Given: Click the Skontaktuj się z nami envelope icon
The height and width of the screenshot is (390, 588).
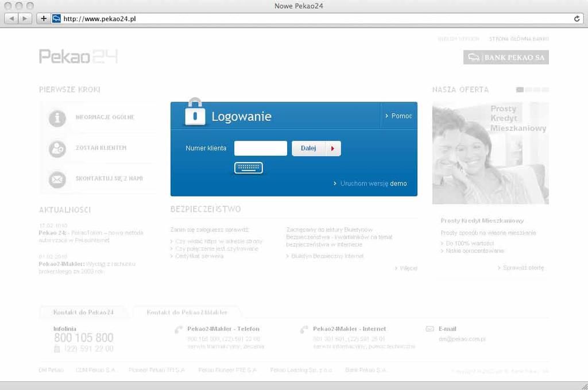Looking at the screenshot, I should click(57, 179).
